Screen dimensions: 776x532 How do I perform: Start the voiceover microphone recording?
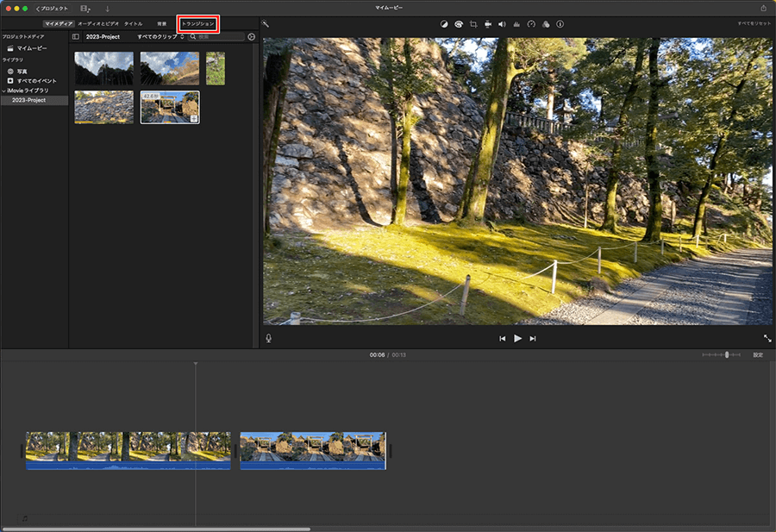[x=269, y=339]
